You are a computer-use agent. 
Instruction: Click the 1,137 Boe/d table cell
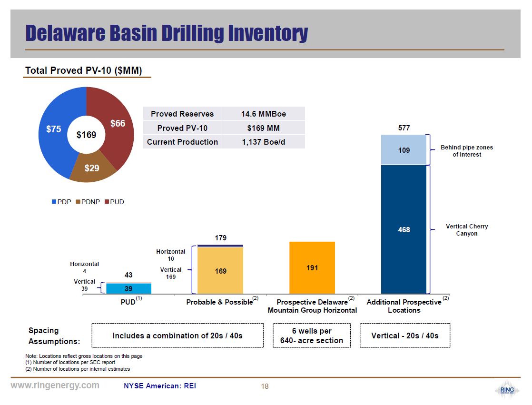[264, 142]
